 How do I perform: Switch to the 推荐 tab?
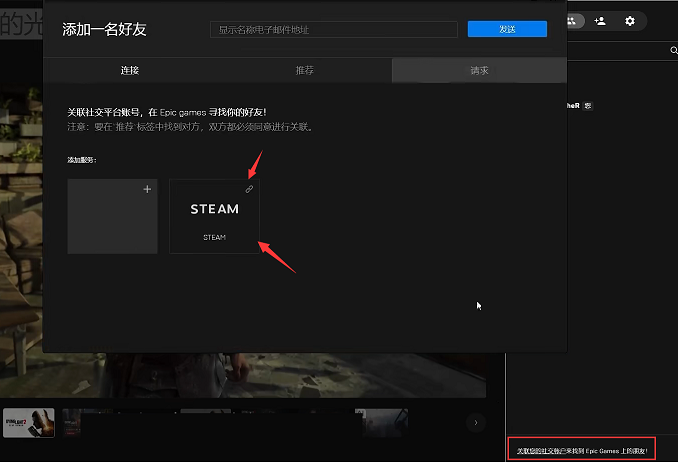coord(304,71)
